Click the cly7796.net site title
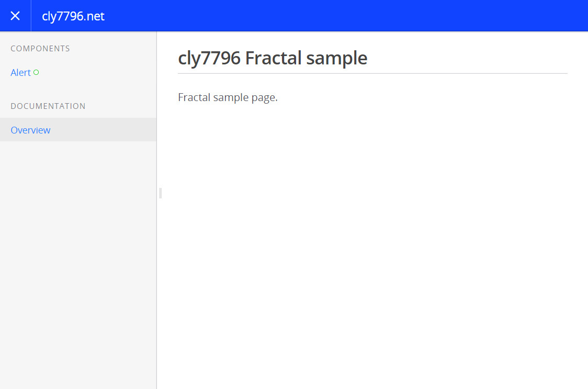This screenshot has width=588, height=389. pyautogui.click(x=73, y=16)
